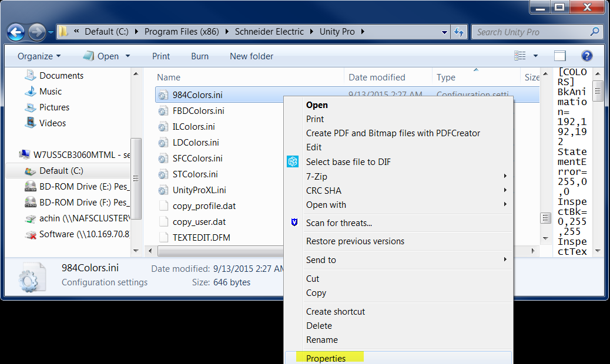Click the copy_user.dat file icon
This screenshot has width=610, height=364.
click(164, 222)
